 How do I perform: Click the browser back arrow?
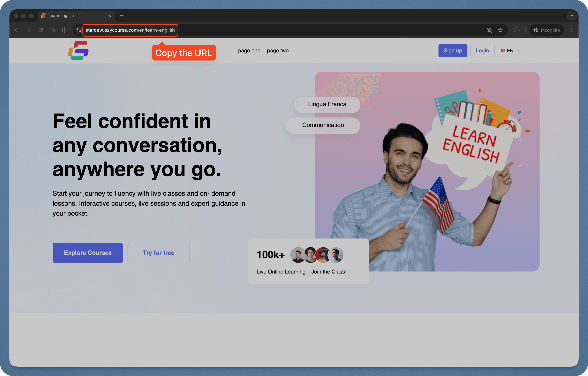click(x=16, y=30)
